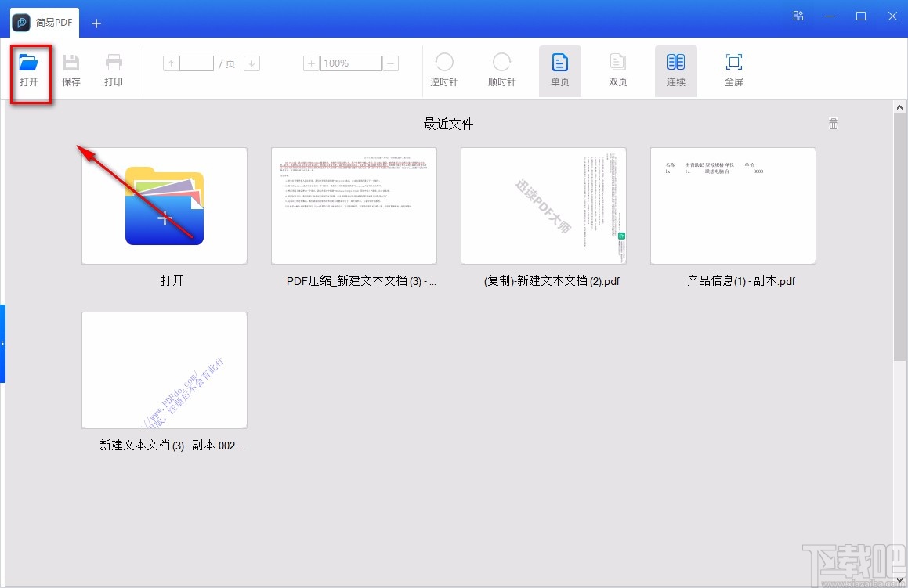
Task: Switch to 单页 single page view
Action: [559, 70]
